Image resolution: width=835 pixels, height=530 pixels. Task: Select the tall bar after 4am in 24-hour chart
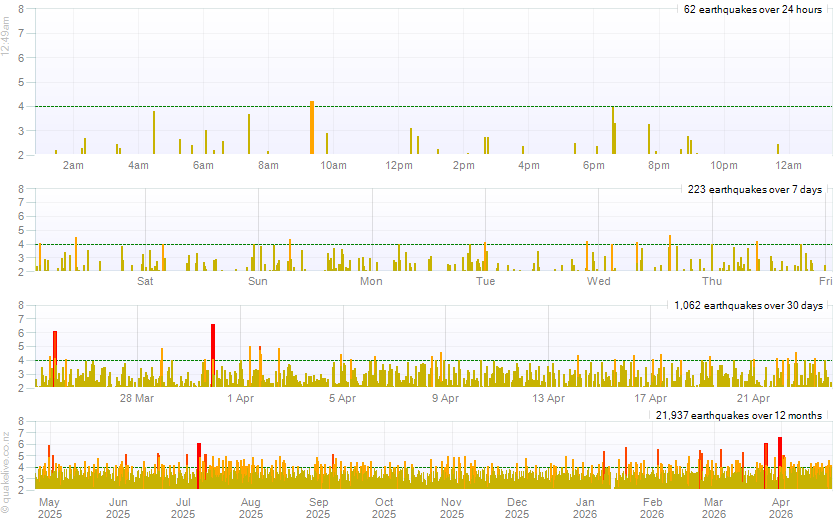(x=153, y=132)
